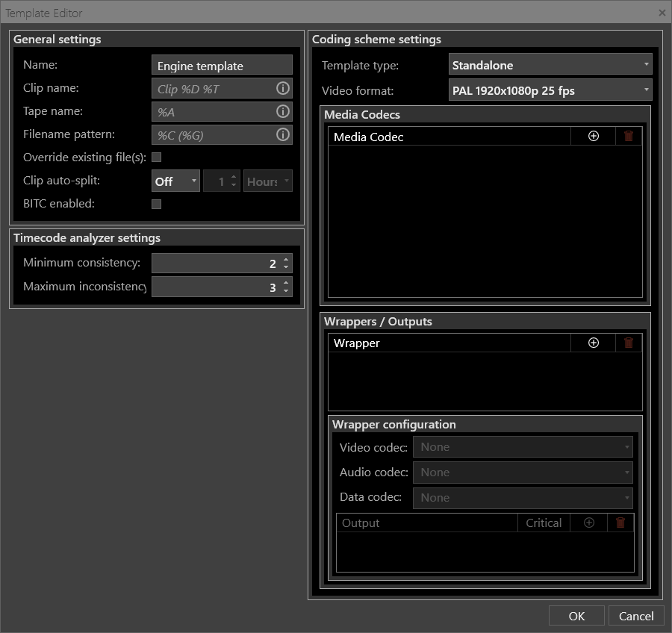
Task: Confirm with the OK button
Action: (x=576, y=616)
